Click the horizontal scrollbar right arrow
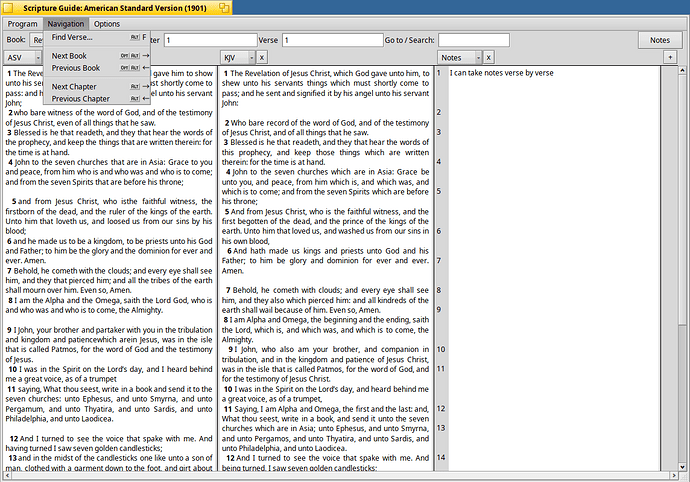This screenshot has width=690, height=482. click(674, 475)
